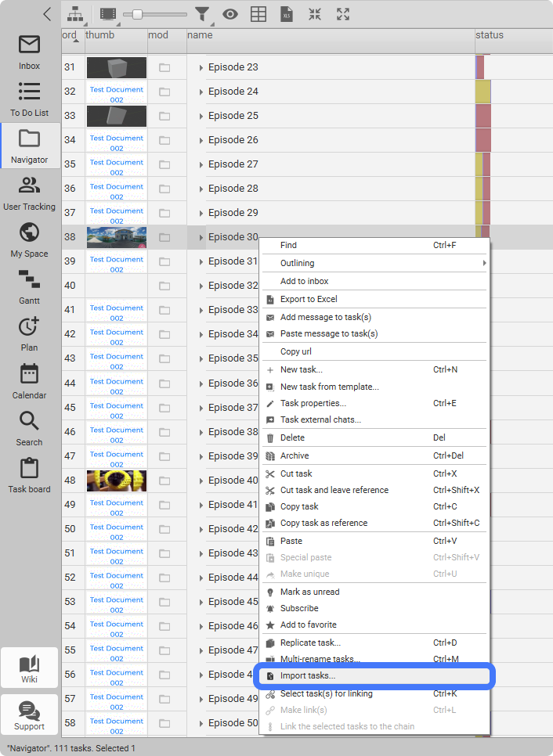Open the filter funnel toolbar icon
This screenshot has height=756, width=553.
point(203,14)
